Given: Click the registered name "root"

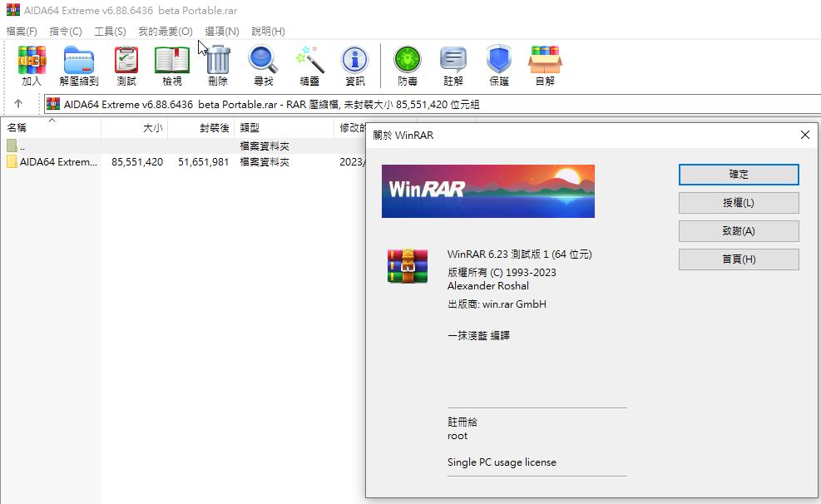Looking at the screenshot, I should coord(457,436).
